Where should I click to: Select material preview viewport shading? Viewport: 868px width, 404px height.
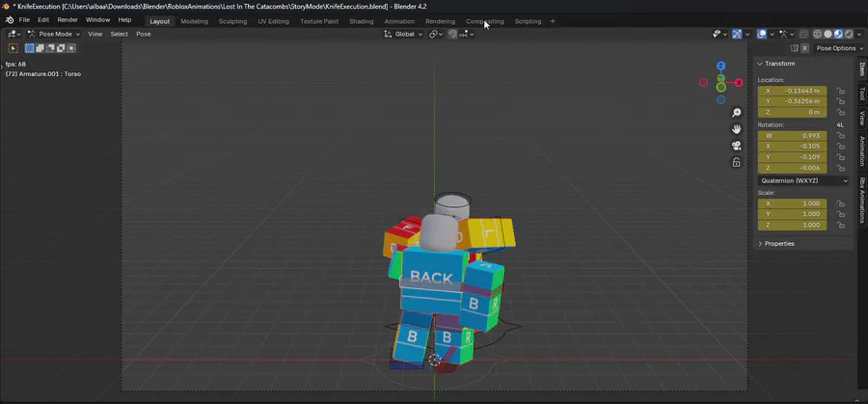(x=839, y=34)
